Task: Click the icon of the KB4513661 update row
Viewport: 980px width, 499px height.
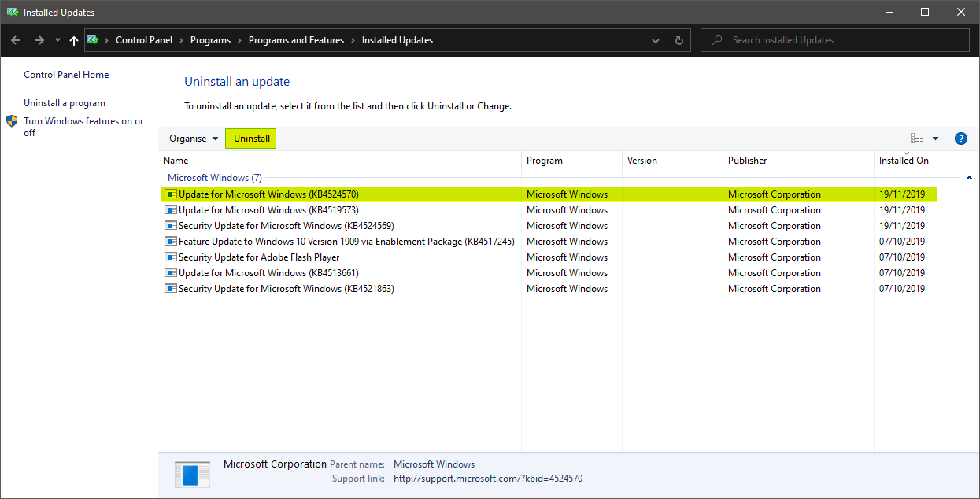Action: click(x=170, y=273)
